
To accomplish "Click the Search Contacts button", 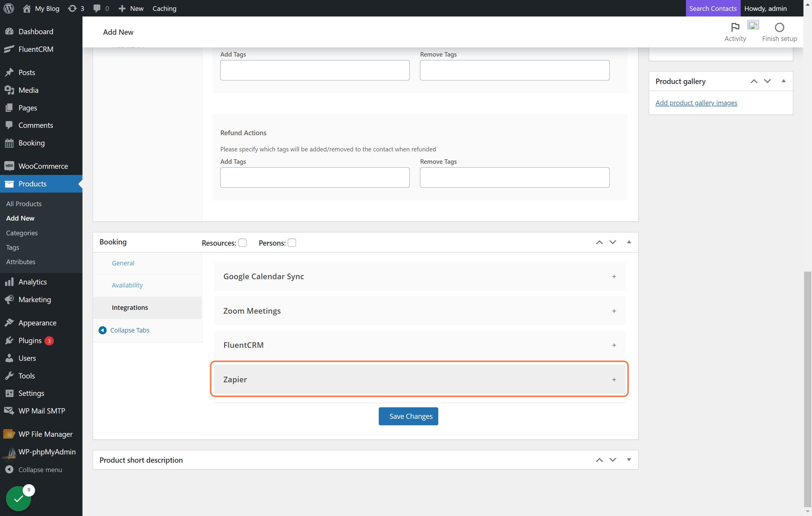I will tap(712, 8).
